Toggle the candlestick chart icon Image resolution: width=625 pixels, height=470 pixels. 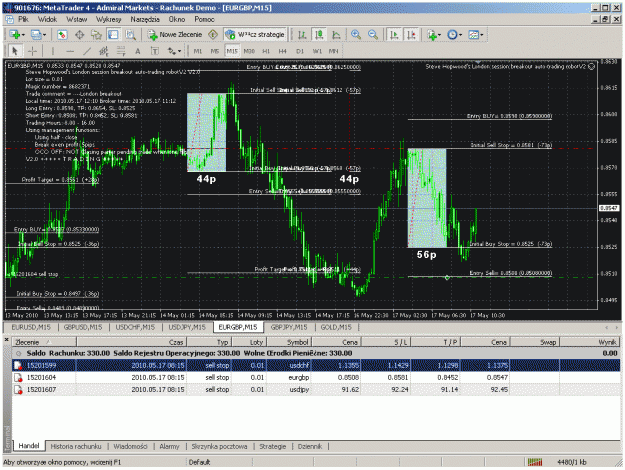319,35
